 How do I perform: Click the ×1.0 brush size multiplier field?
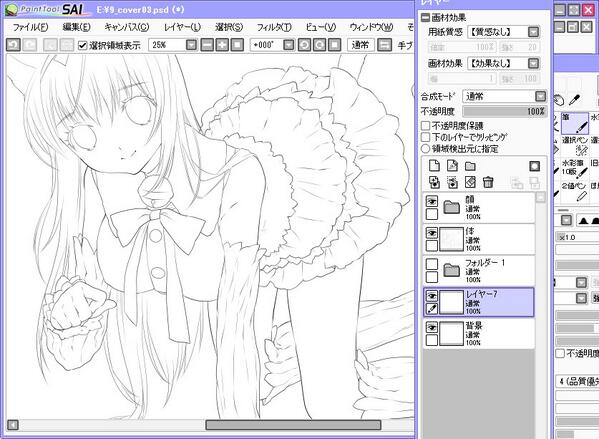(x=577, y=237)
